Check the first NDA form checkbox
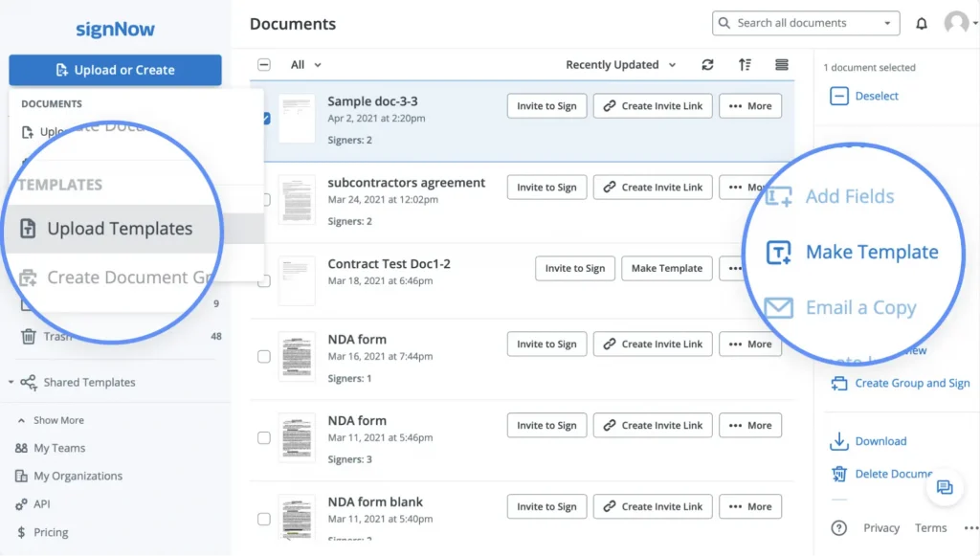The width and height of the screenshot is (980, 556). (264, 357)
